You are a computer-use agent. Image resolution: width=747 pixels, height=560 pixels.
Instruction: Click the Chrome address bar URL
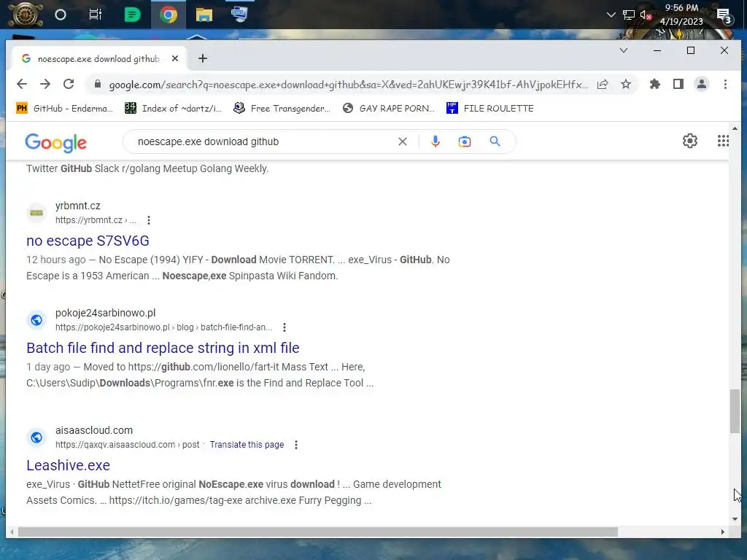[x=348, y=85]
